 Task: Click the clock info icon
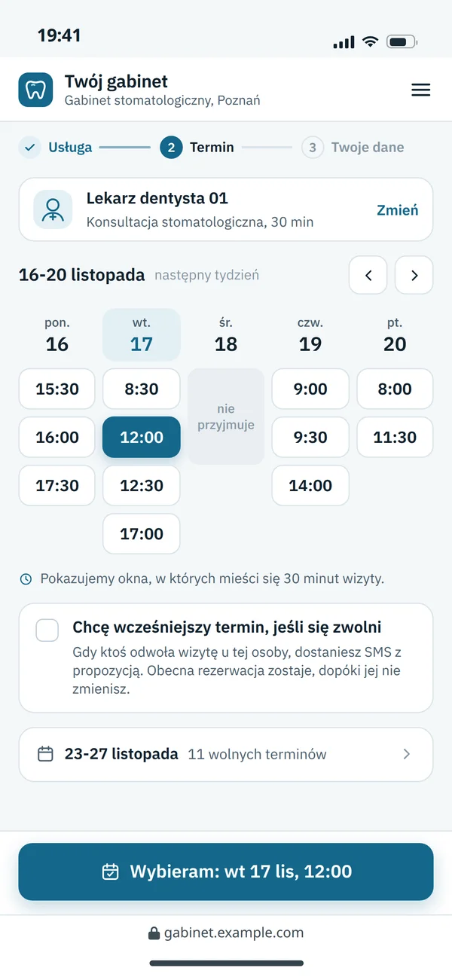coord(26,579)
